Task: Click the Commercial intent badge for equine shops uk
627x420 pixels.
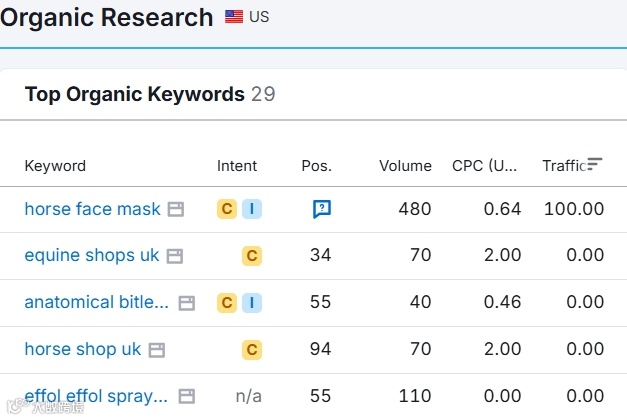Action: point(252,256)
